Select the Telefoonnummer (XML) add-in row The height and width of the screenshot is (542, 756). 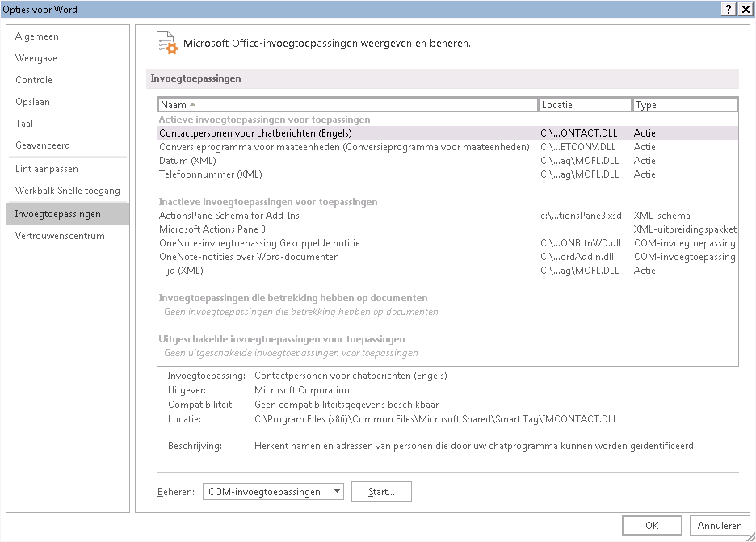click(211, 174)
